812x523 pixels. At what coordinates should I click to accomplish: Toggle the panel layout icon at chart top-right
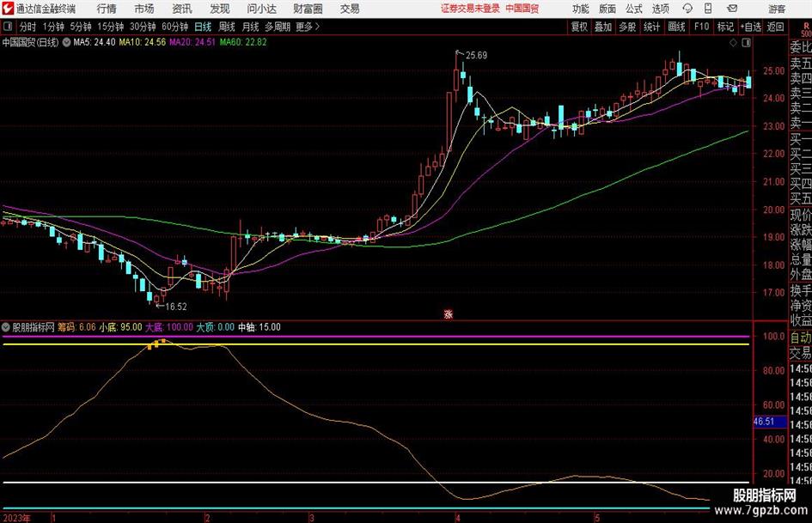pos(746,43)
